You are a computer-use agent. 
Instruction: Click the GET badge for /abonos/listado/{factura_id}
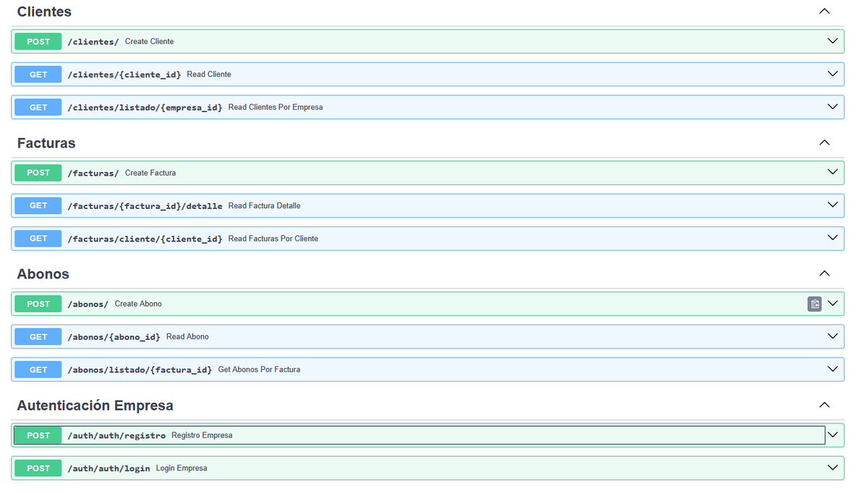click(38, 369)
